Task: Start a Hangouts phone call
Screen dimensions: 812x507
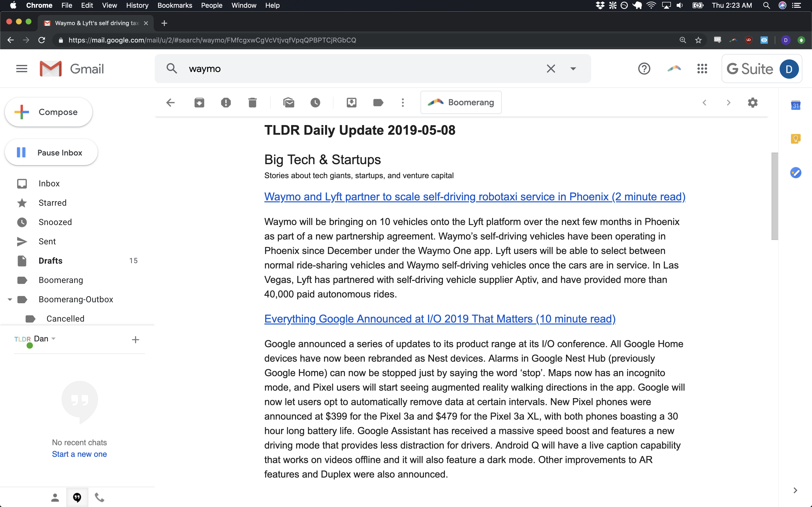Action: (x=99, y=497)
